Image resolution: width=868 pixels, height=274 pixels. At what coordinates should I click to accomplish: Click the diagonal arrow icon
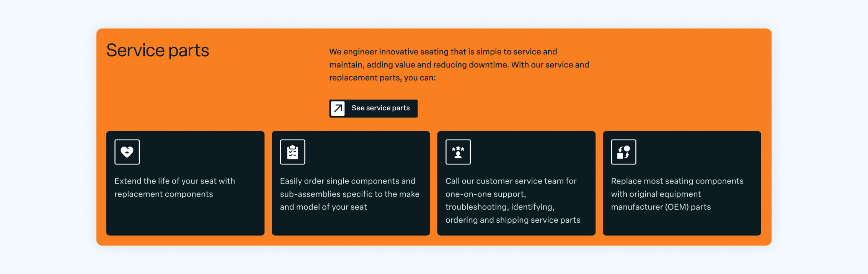[338, 108]
